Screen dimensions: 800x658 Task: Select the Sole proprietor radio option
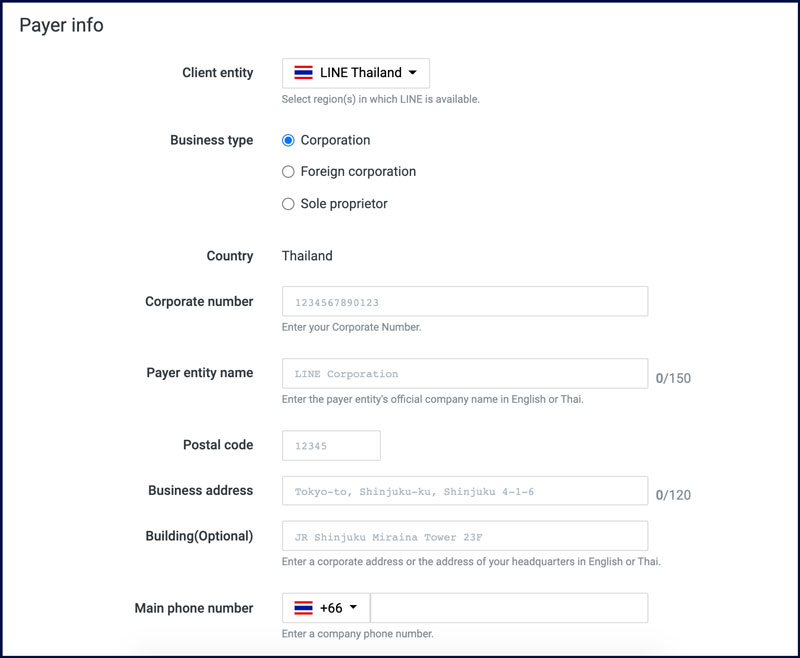288,204
